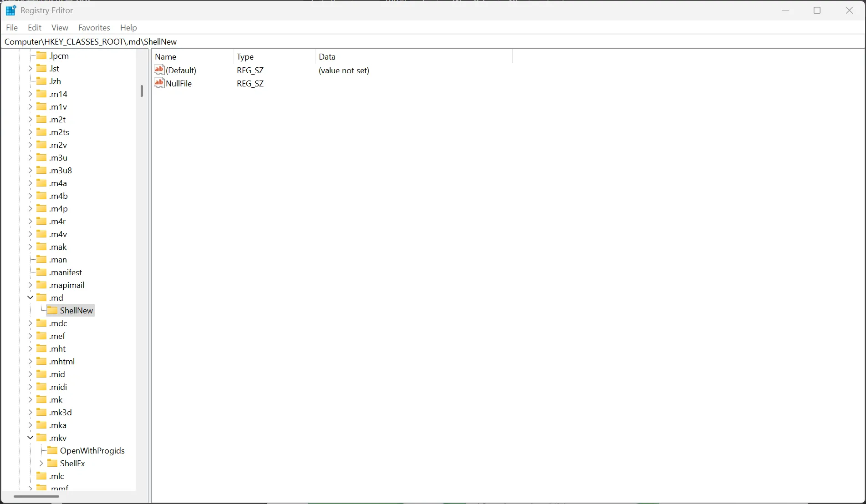Collapse the .mkv key branch

[x=30, y=438]
